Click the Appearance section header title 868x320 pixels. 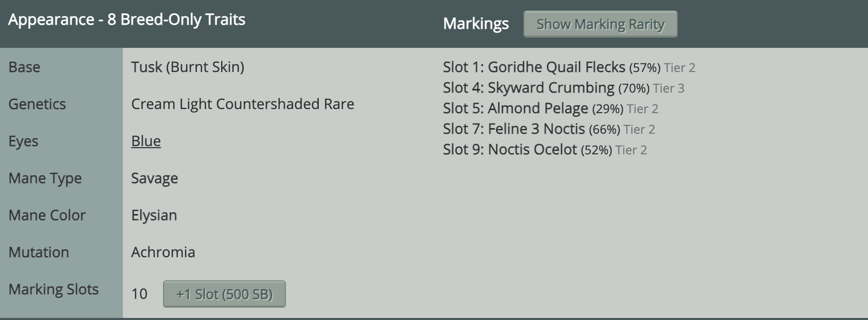click(126, 20)
